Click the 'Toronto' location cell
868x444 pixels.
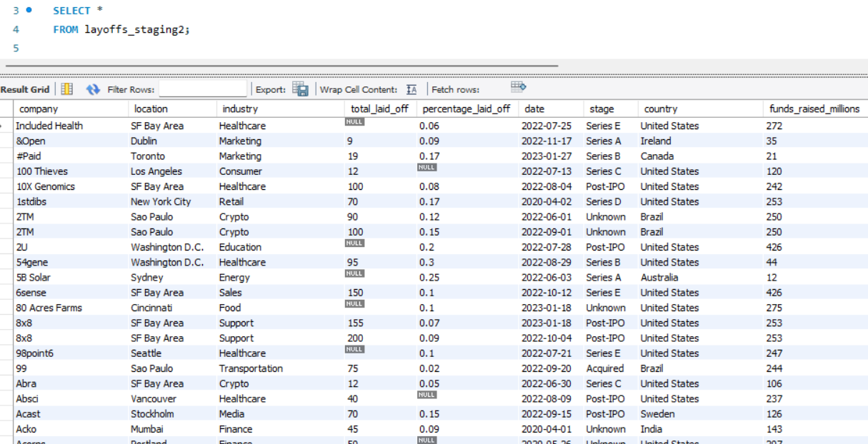point(172,156)
